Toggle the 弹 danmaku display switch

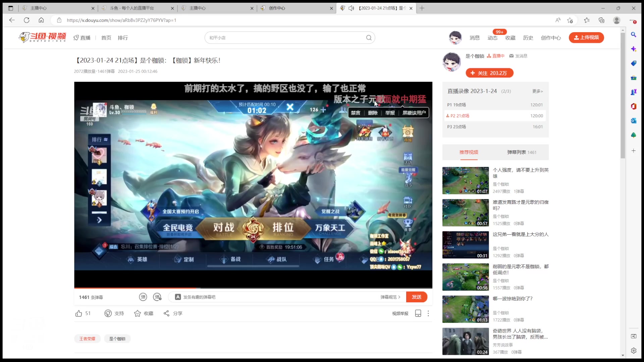point(143,297)
